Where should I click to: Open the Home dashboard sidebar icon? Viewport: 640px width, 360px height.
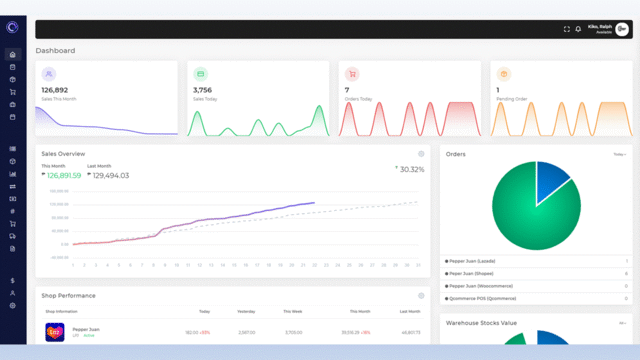click(x=13, y=54)
